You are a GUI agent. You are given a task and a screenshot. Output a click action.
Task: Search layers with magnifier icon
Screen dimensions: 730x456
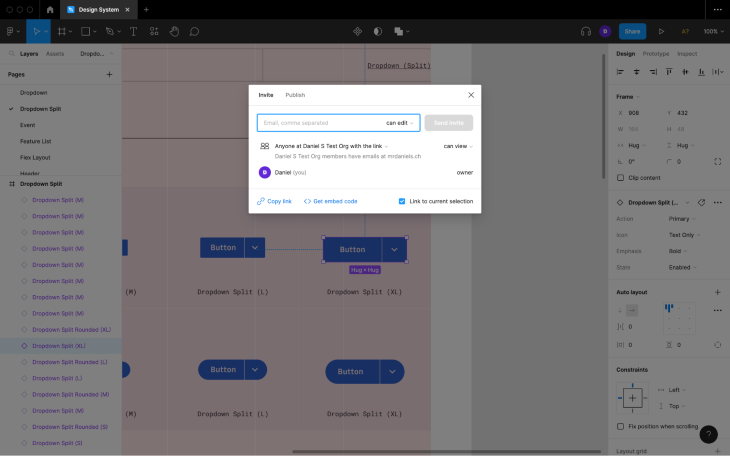12,54
